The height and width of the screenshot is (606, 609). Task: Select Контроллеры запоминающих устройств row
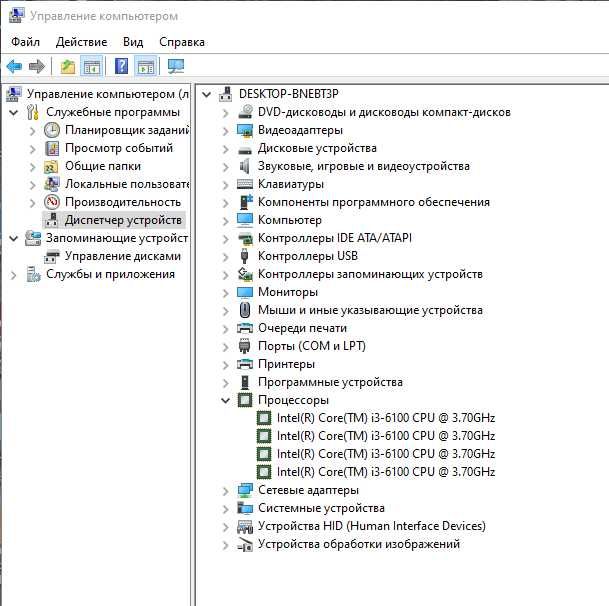(x=370, y=274)
